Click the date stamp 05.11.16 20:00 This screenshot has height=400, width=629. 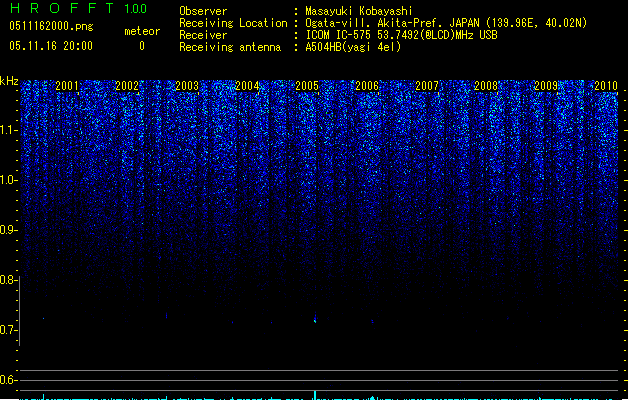coord(51,46)
